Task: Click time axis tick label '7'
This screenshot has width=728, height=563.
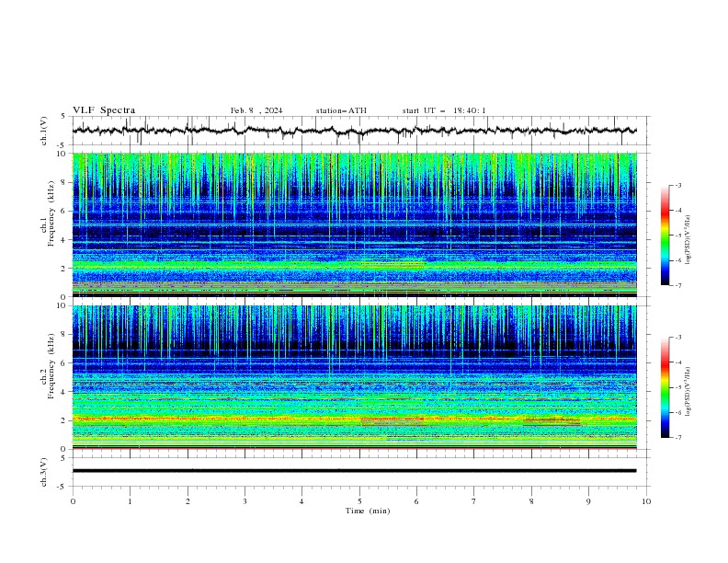Action: point(474,501)
